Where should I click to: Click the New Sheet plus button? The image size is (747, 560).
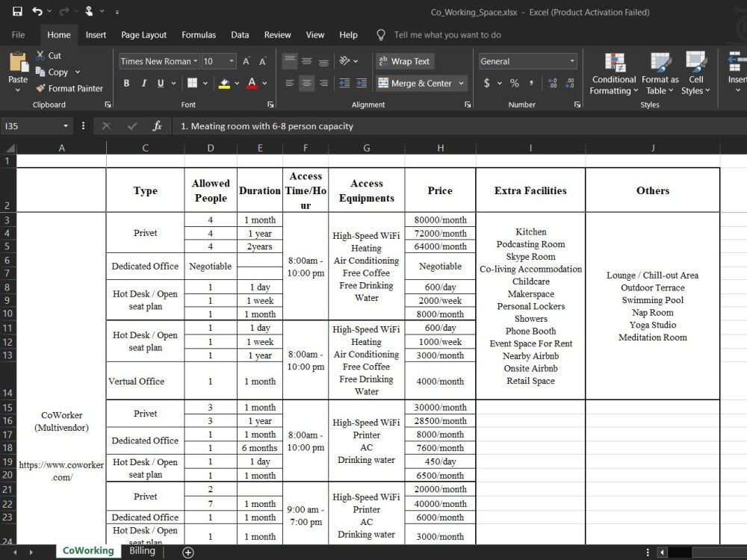[x=187, y=552]
